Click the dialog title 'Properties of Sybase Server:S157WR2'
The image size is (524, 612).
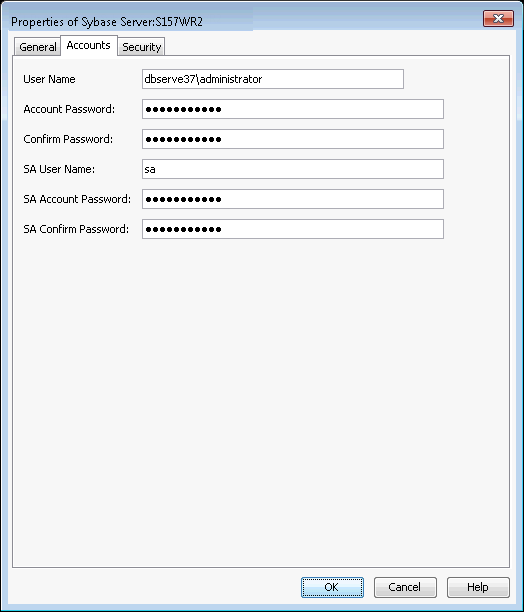click(x=107, y=22)
